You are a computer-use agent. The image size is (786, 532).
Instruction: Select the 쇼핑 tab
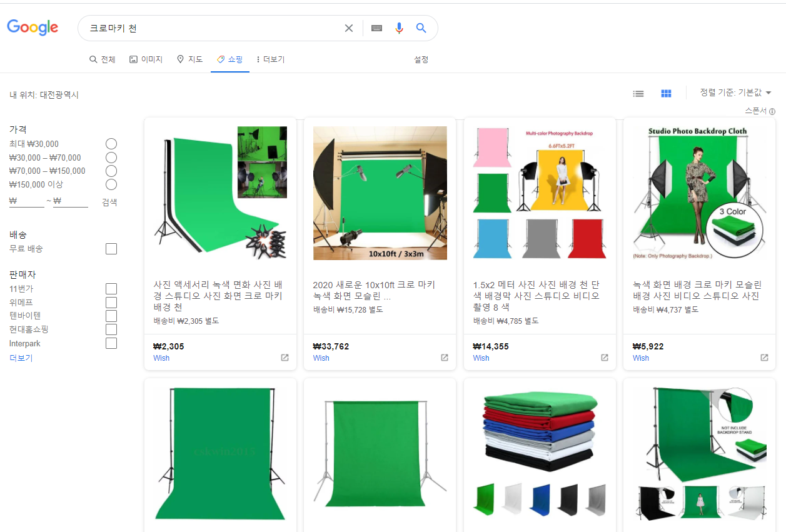[230, 59]
